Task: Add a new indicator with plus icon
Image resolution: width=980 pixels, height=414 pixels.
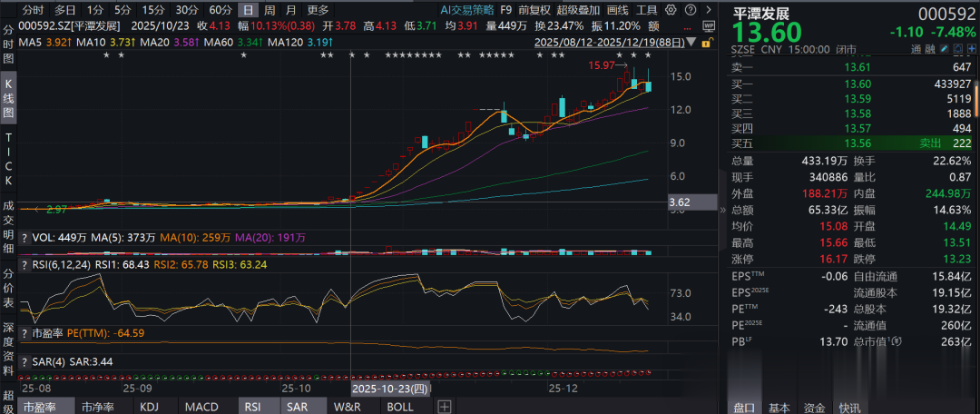Action: [445, 406]
